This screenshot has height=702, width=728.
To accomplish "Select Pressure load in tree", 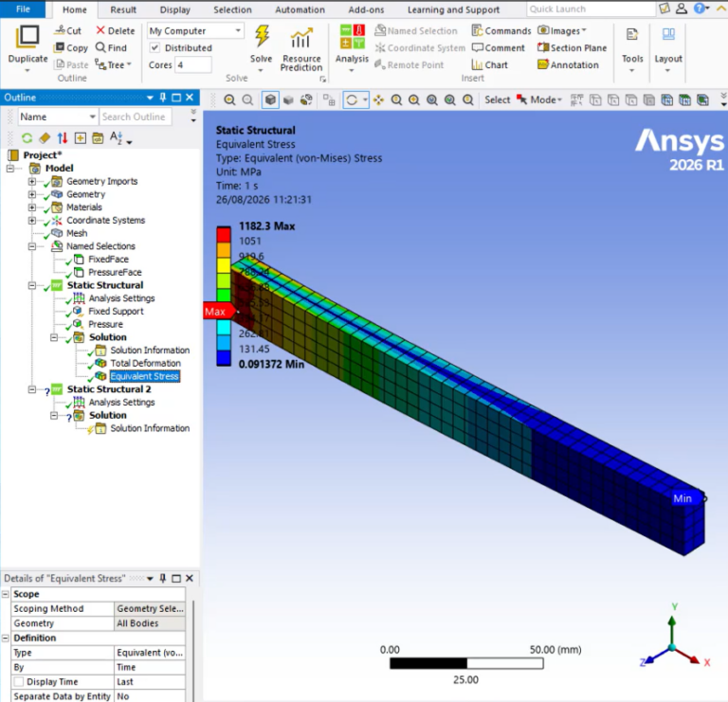I will point(105,324).
